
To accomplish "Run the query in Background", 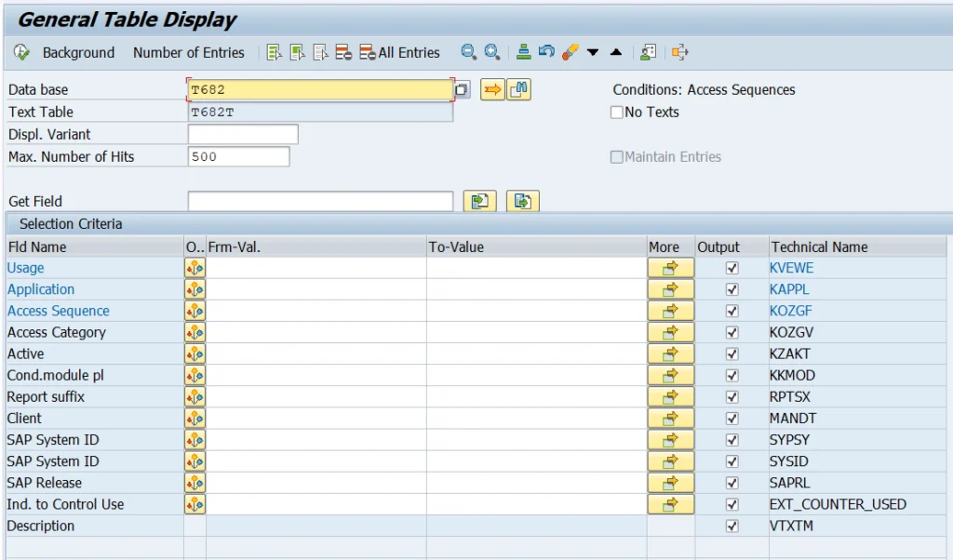I will coord(78,53).
